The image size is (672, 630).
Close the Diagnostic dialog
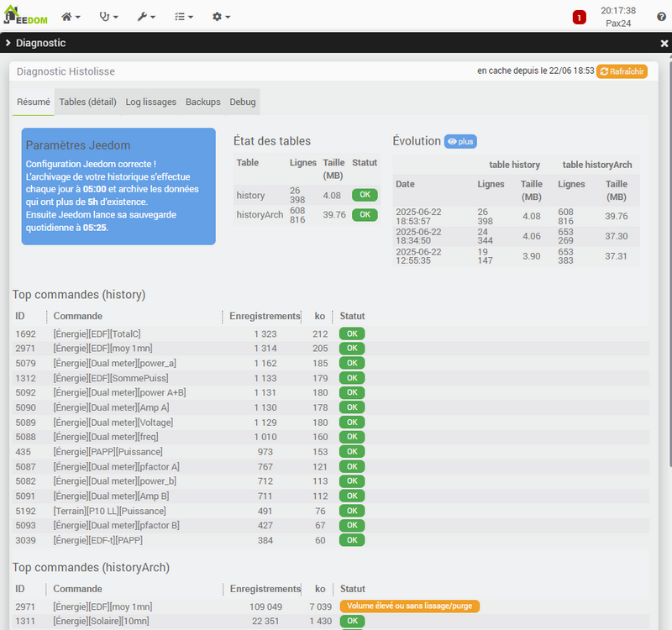coord(664,44)
